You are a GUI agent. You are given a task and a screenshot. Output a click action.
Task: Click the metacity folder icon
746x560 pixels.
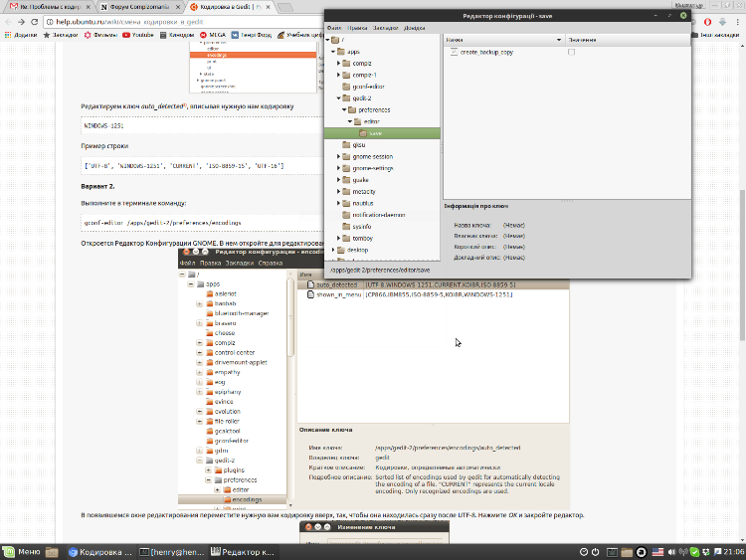(347, 191)
